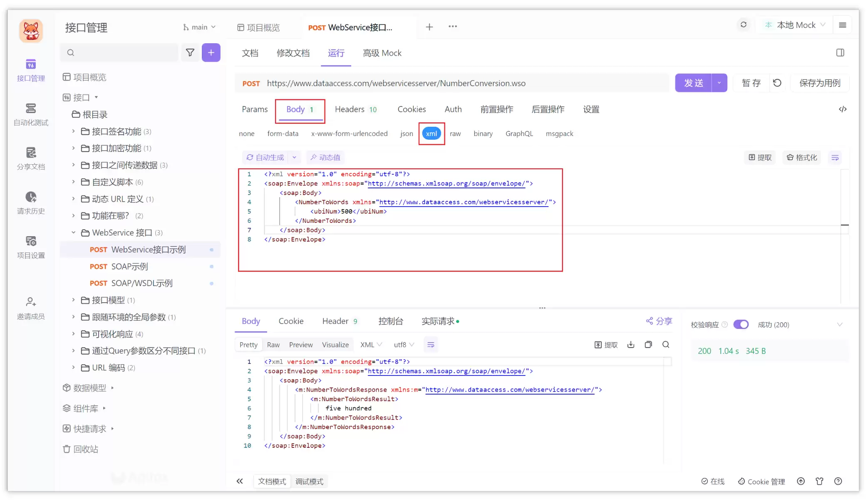Collapse sidebar with double-chevron icon
Viewport: 868px width, 501px height.
pyautogui.click(x=240, y=481)
